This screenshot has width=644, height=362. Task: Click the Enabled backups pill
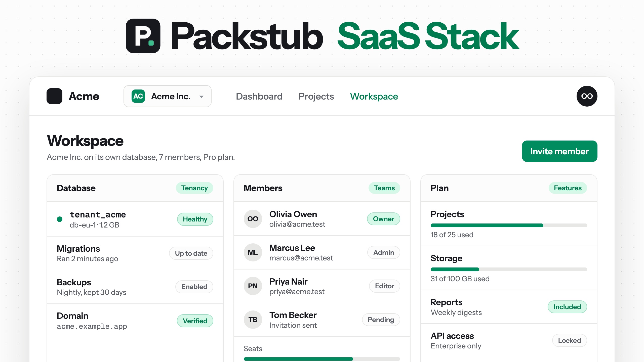(x=194, y=287)
